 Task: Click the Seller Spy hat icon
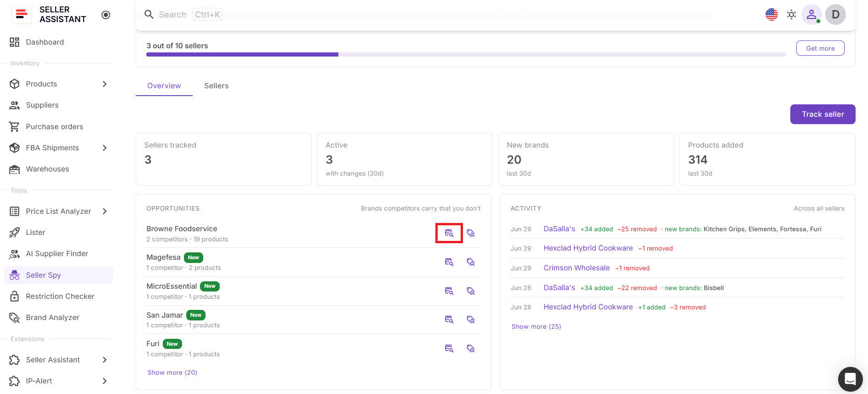point(15,275)
